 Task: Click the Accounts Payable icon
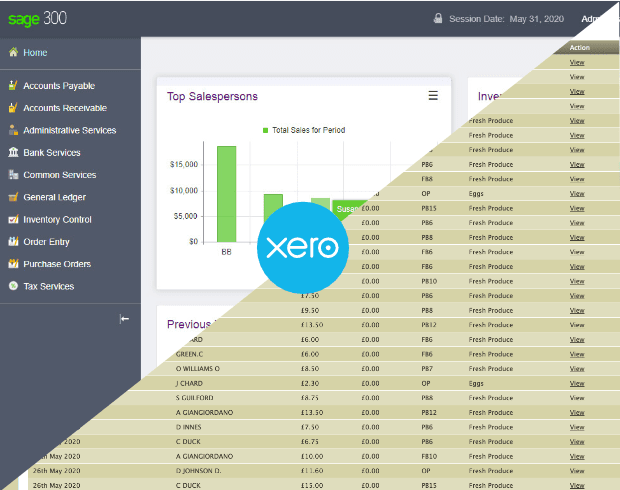click(13, 85)
